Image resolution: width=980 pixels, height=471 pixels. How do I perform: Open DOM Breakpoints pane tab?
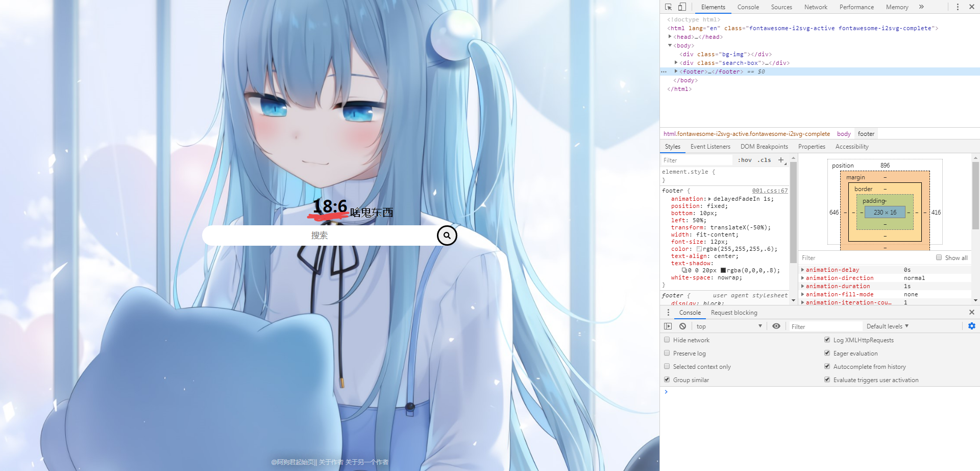point(764,147)
